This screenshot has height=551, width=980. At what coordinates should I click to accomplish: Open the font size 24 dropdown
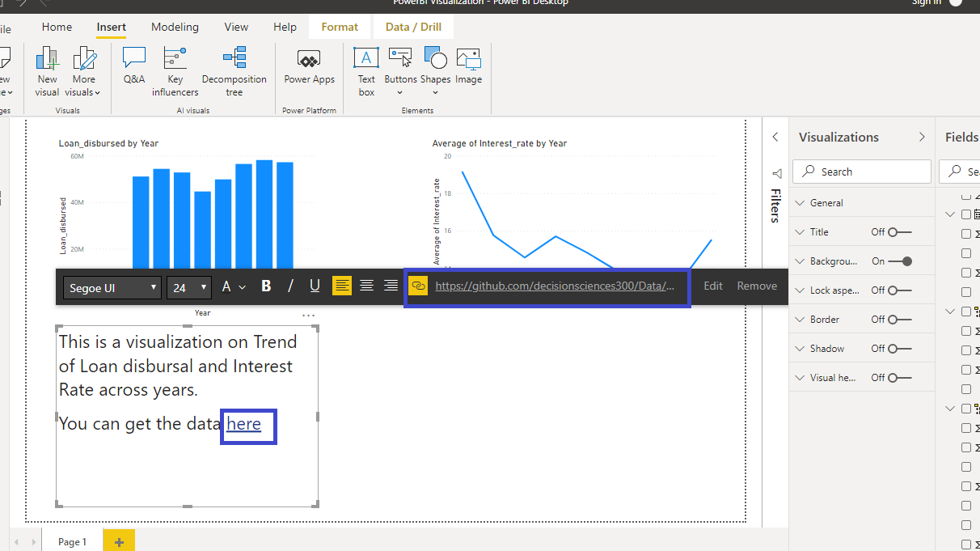point(190,287)
